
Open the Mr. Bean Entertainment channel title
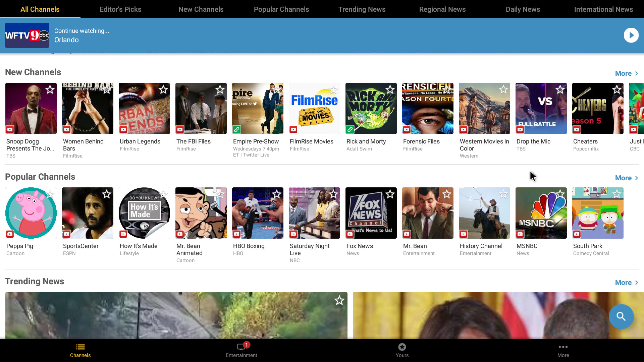coord(415,246)
